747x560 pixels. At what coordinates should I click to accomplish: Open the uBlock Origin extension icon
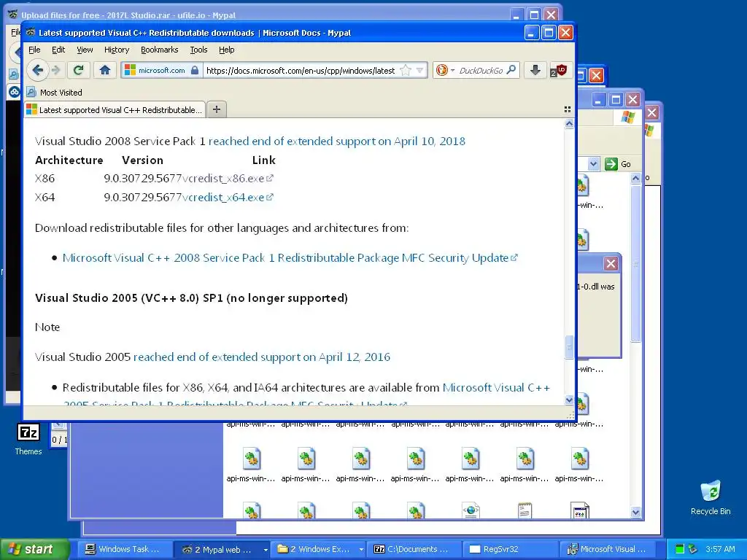558,71
